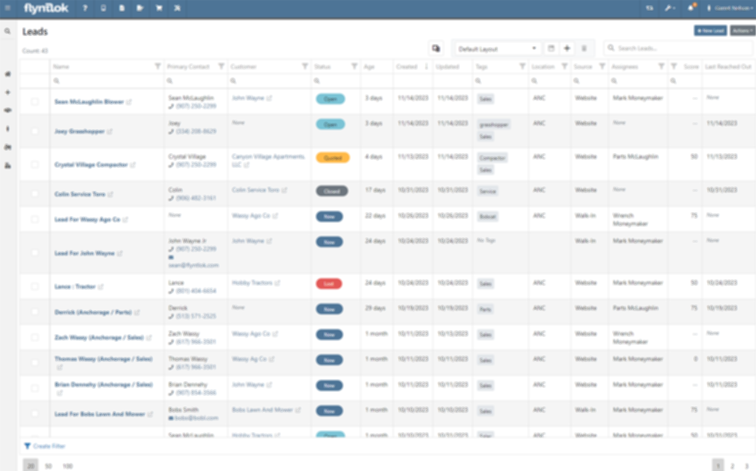Image resolution: width=756 pixels, height=471 pixels.
Task: Click the notifications bell icon
Action: 691,8
